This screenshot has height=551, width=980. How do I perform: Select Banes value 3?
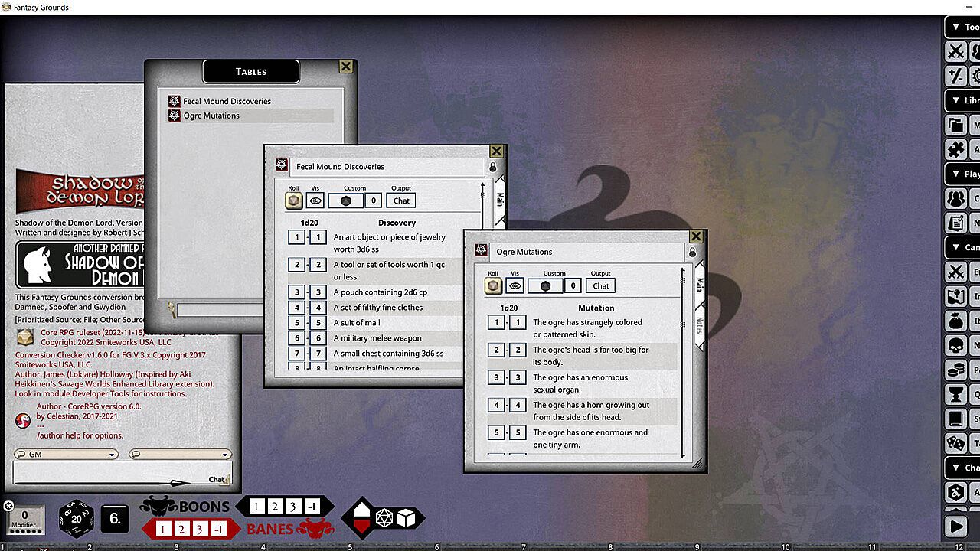pyautogui.click(x=200, y=529)
